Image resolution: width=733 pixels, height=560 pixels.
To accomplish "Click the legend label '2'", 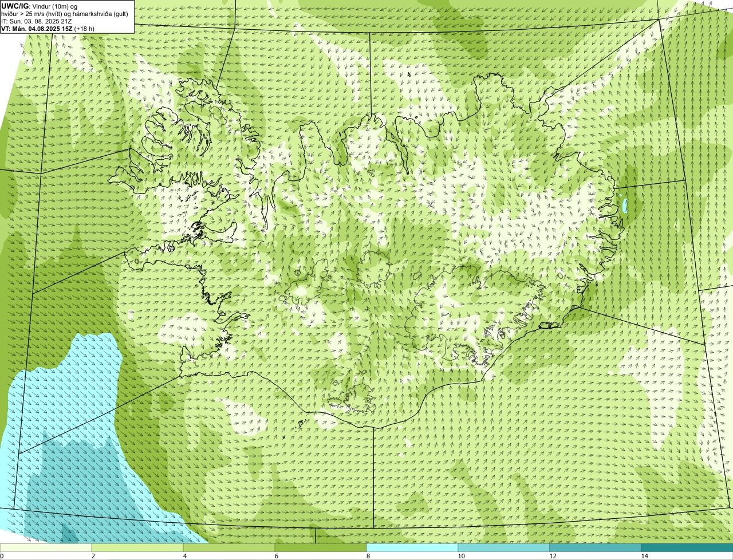I will [x=93, y=556].
